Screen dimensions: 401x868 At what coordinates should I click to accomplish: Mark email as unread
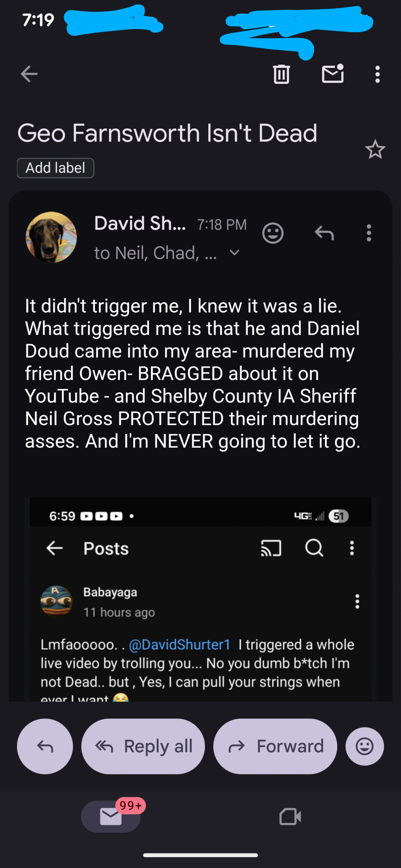pyautogui.click(x=332, y=74)
